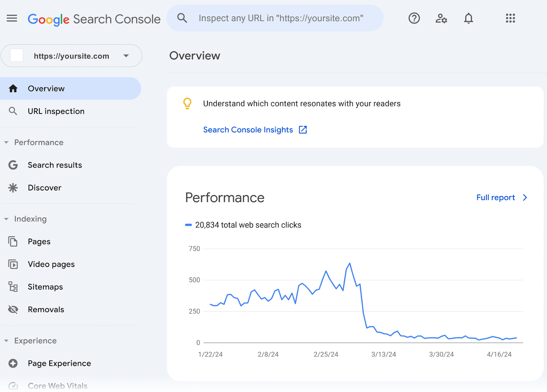This screenshot has height=392, width=547.
Task: Open Google apps grid launcher
Action: point(510,18)
